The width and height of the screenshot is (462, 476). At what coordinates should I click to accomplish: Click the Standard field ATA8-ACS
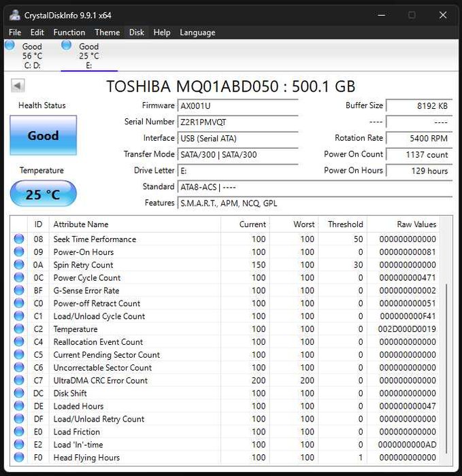pyautogui.click(x=315, y=187)
